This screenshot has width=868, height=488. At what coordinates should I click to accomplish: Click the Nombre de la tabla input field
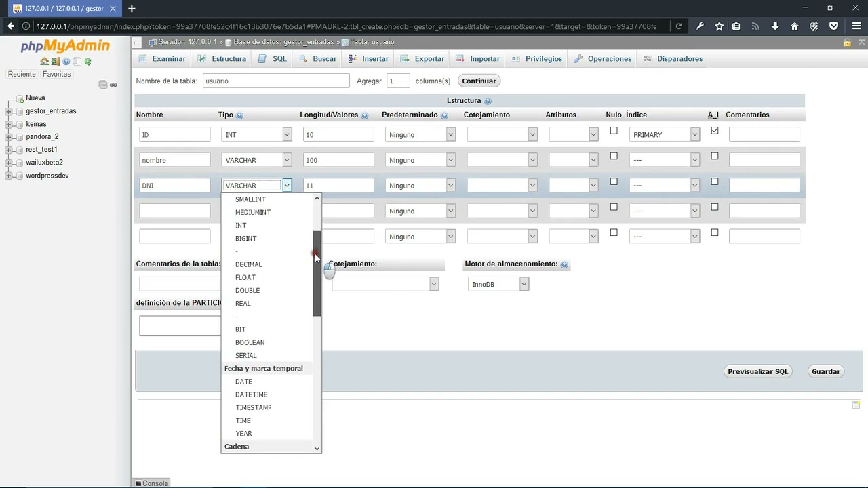276,81
